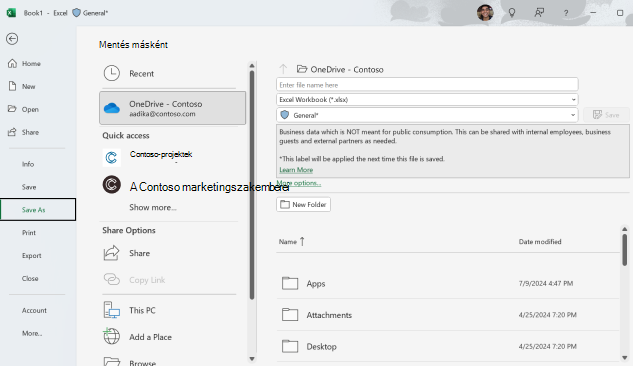Click the Learn More link
The height and width of the screenshot is (366, 633).
point(296,170)
